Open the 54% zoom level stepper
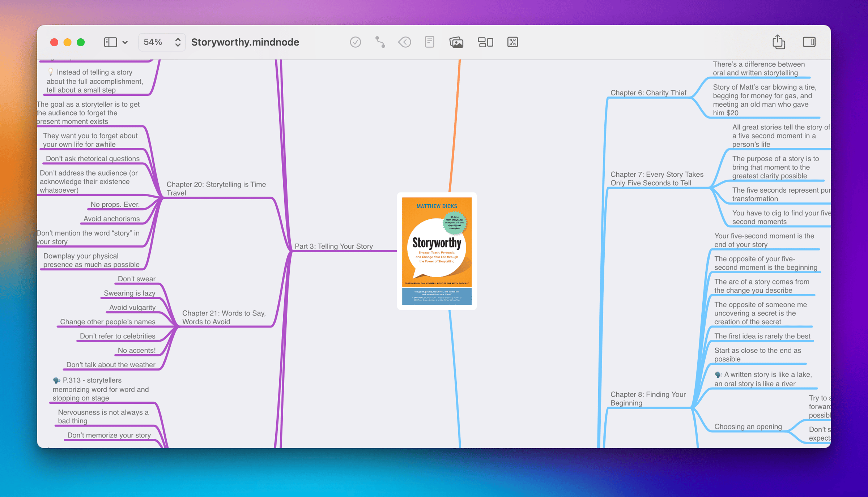Viewport: 868px width, 497px height. click(x=162, y=42)
